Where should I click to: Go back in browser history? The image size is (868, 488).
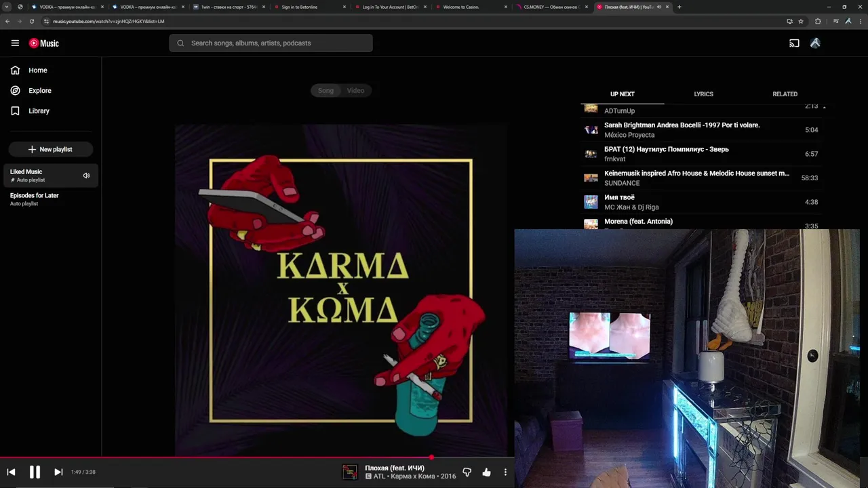pyautogui.click(x=7, y=21)
